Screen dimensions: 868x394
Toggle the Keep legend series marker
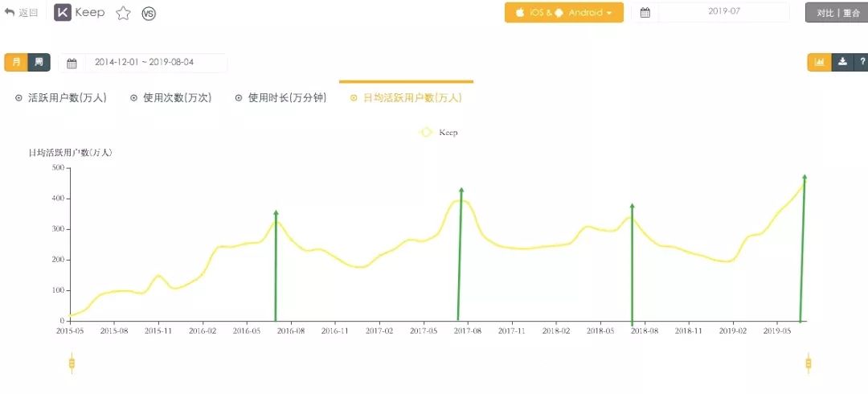pos(426,133)
